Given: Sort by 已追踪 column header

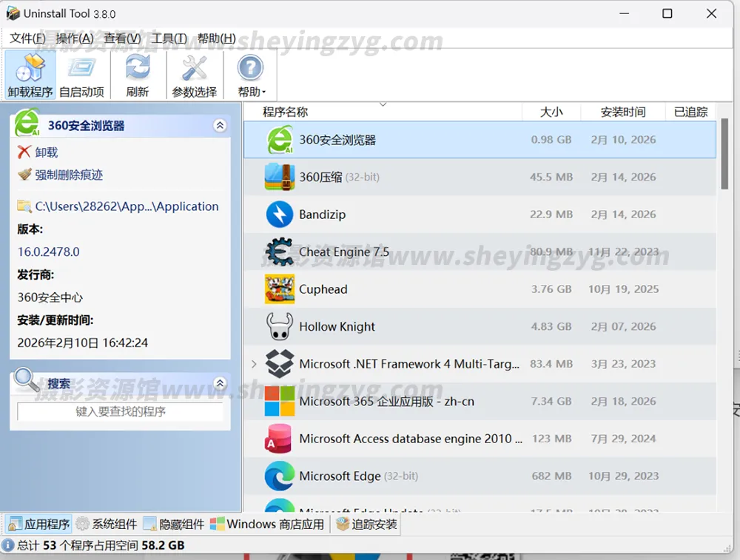Looking at the screenshot, I should pyautogui.click(x=690, y=112).
